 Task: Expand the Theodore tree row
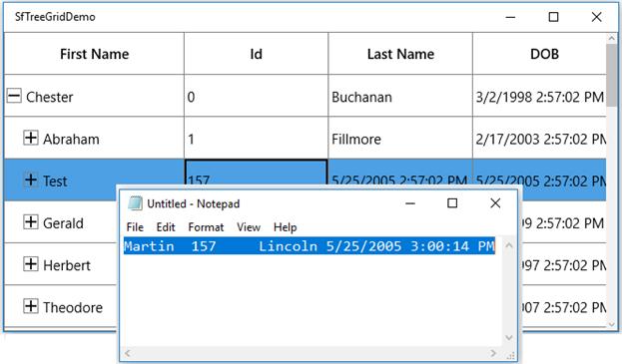[x=31, y=306]
